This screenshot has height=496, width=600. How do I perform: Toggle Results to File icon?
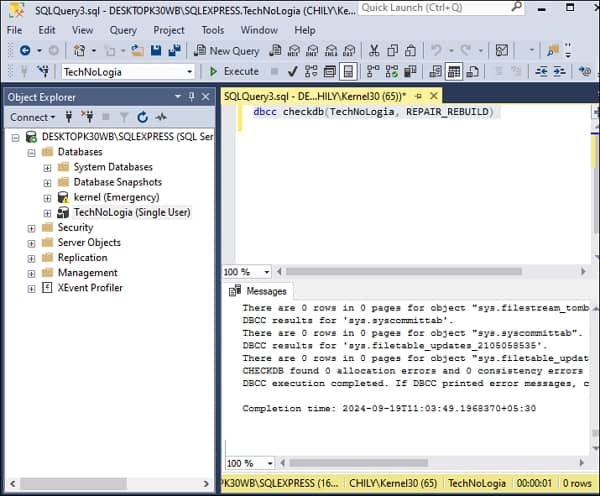coord(473,72)
